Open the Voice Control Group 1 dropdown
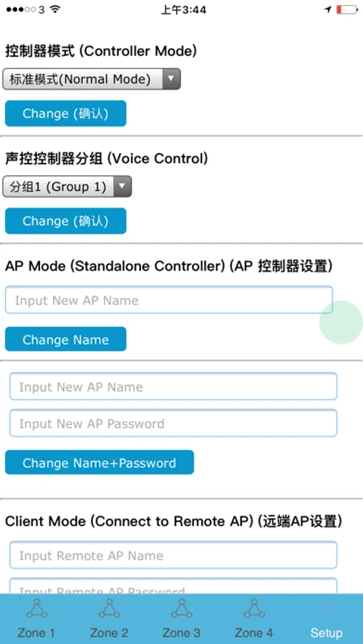Screen dimensions: 363x644 click(67, 187)
